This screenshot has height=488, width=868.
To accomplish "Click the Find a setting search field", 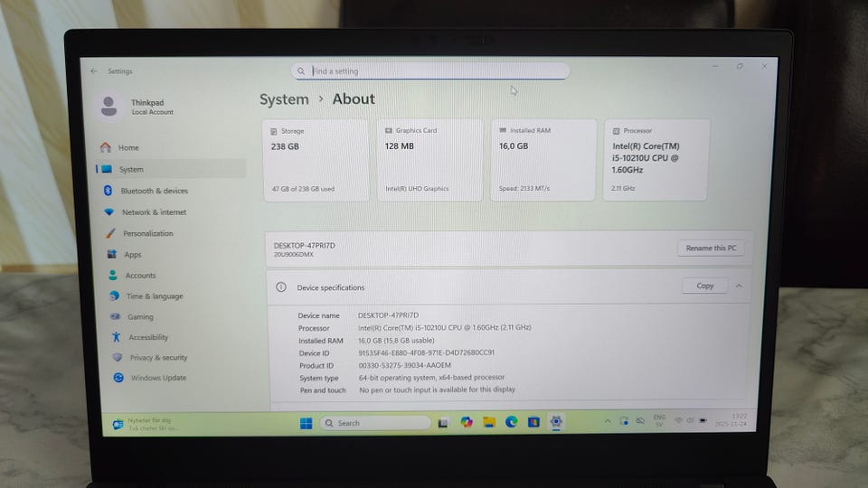I will coord(430,70).
